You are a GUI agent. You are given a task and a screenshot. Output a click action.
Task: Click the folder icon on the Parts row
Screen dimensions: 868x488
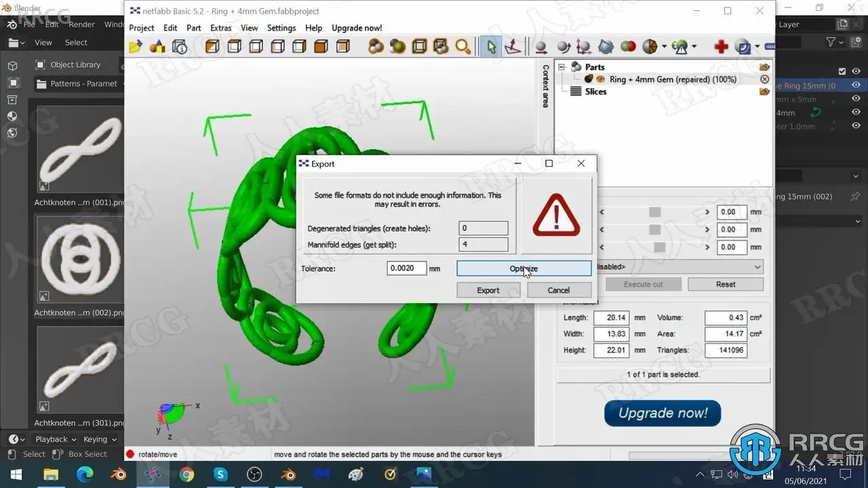click(x=765, y=67)
